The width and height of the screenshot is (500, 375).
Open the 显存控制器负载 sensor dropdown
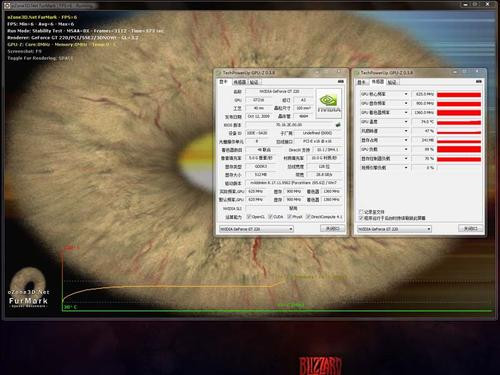406,158
